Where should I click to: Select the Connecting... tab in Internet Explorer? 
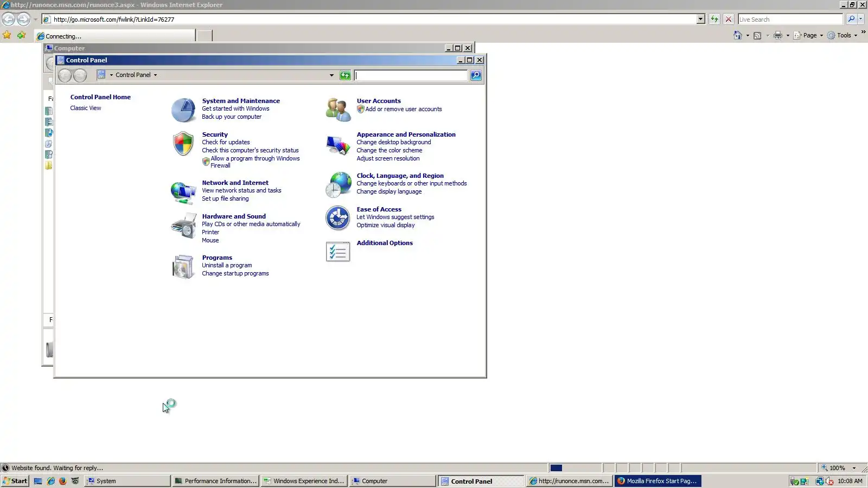(x=115, y=36)
